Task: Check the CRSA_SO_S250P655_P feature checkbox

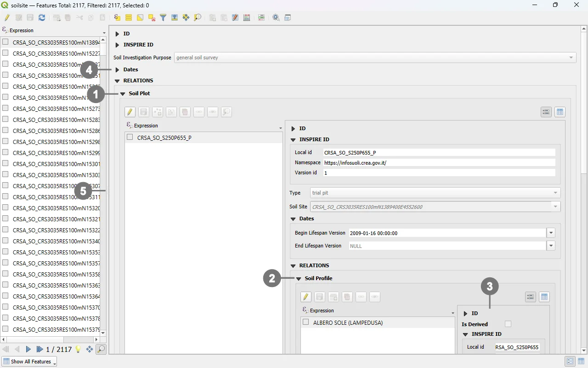Action: pos(130,137)
